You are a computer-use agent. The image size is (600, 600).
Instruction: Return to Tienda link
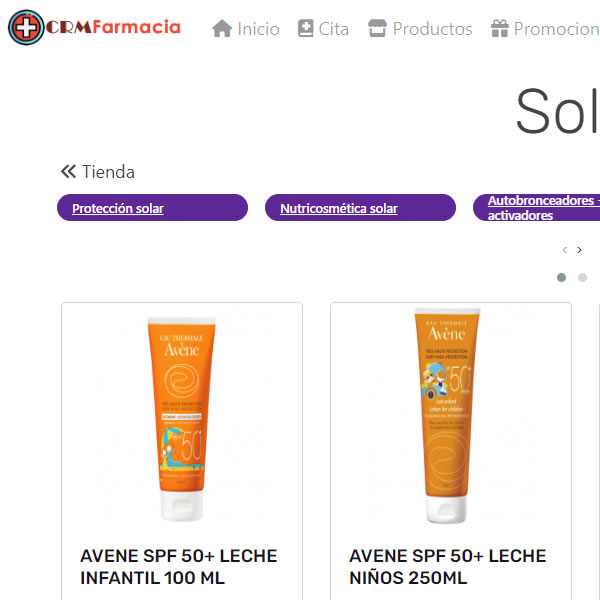coord(108,172)
